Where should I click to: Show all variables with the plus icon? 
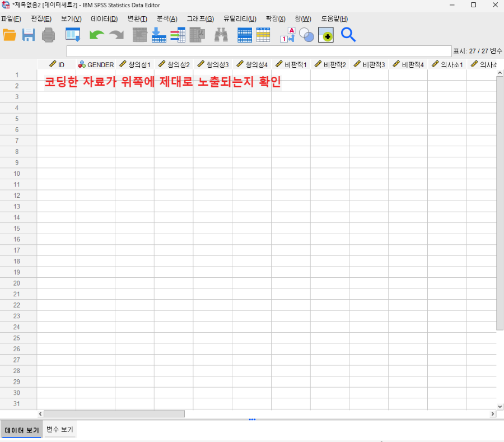325,35
